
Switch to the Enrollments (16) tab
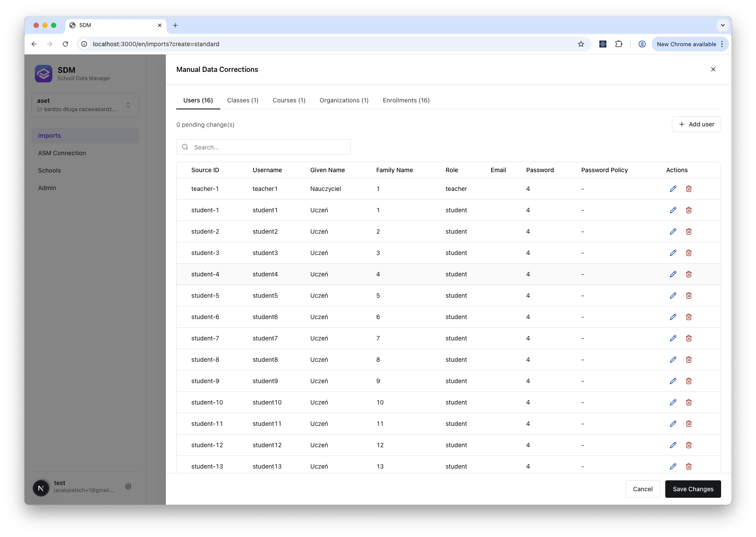pyautogui.click(x=406, y=100)
